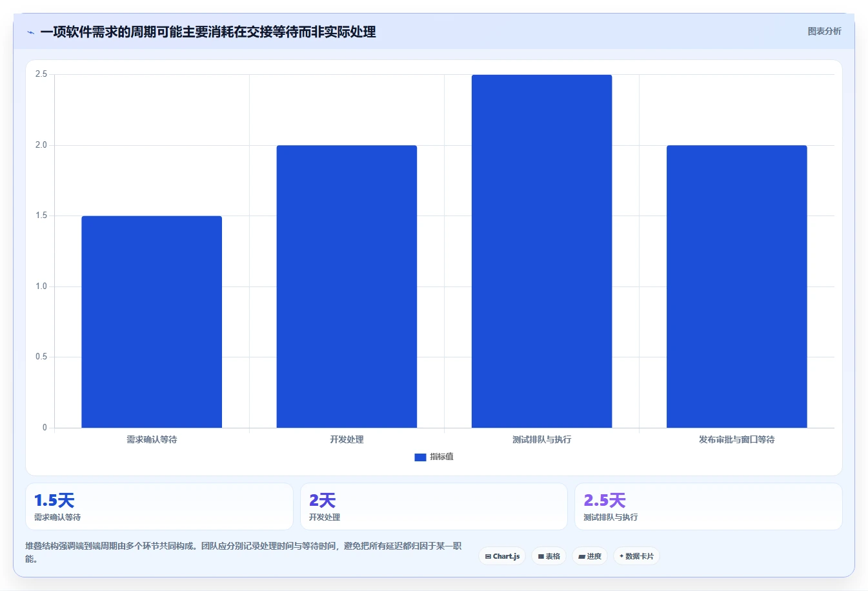Click the 进度 tag icon
The height and width of the screenshot is (591, 868).
point(581,556)
